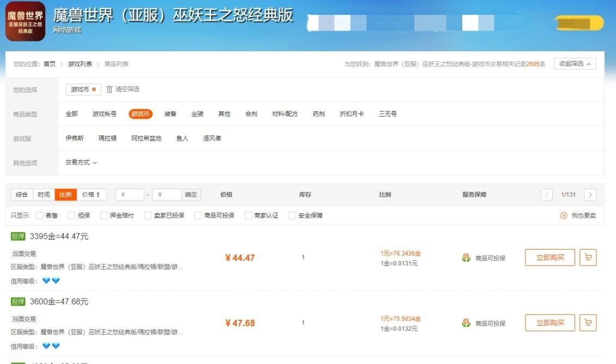The image size is (616, 364).
Task: Select the 比例 sort tab
Action: click(65, 195)
